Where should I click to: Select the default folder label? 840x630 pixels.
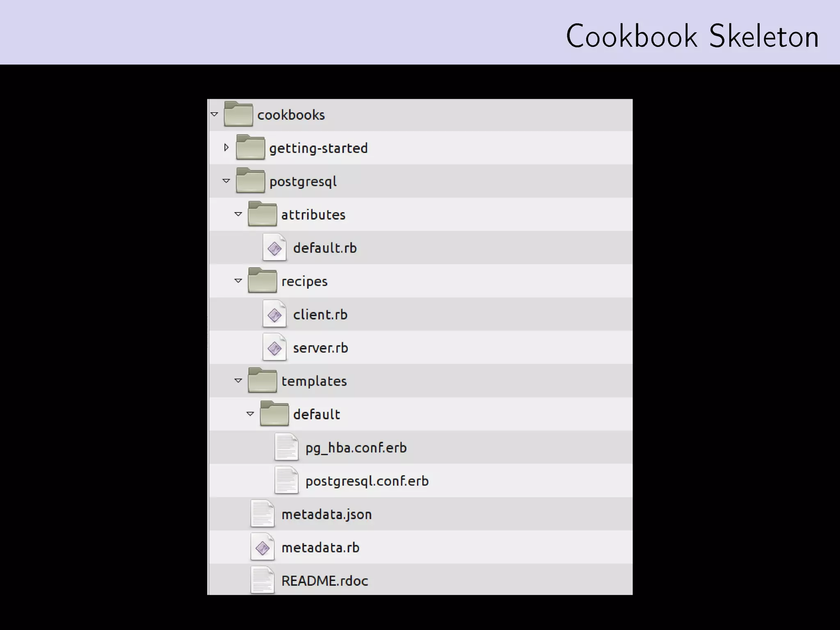(x=317, y=414)
